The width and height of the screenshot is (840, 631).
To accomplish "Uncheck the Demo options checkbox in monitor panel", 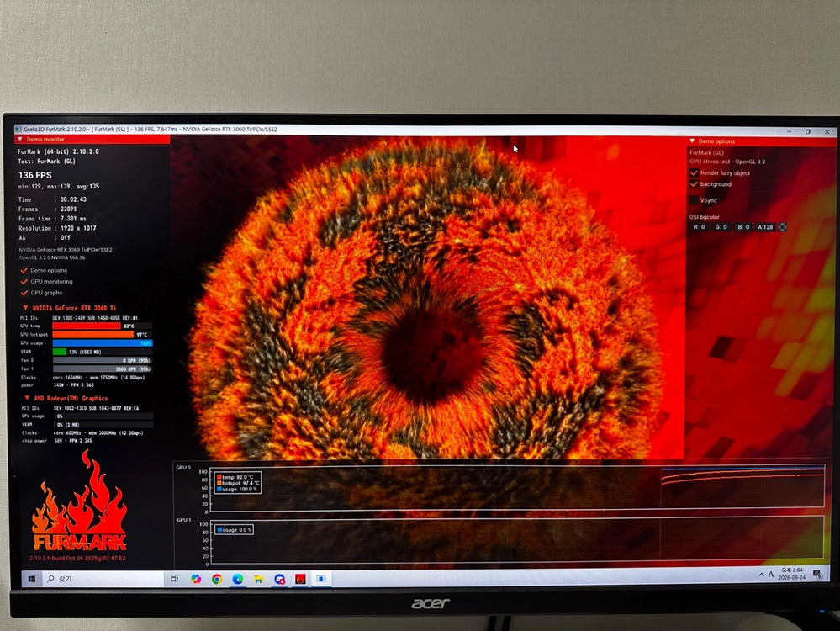I will (x=24, y=270).
